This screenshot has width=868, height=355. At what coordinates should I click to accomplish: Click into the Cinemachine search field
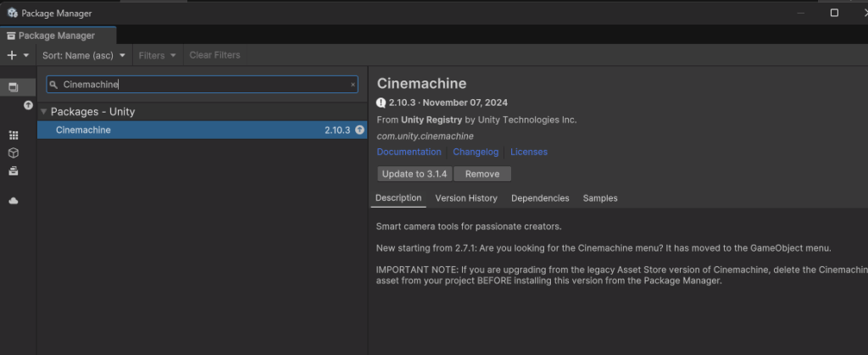[202, 85]
